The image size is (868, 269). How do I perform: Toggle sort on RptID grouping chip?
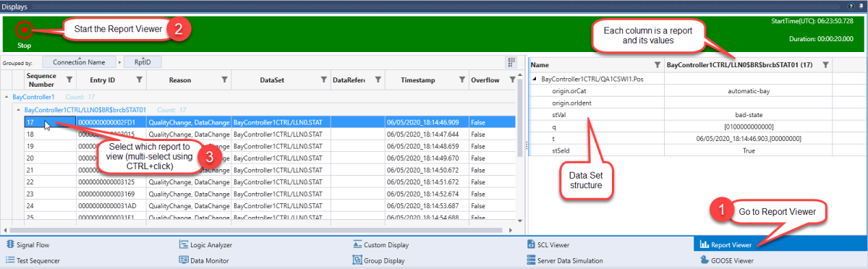click(142, 62)
